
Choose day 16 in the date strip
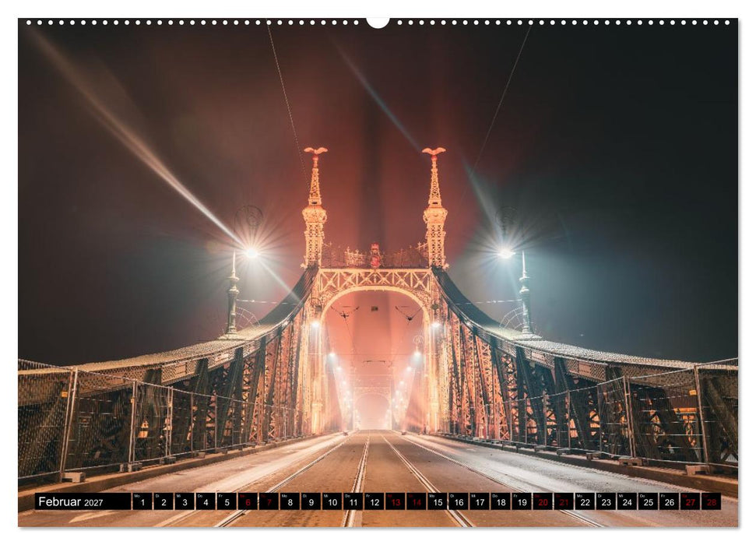(x=458, y=501)
